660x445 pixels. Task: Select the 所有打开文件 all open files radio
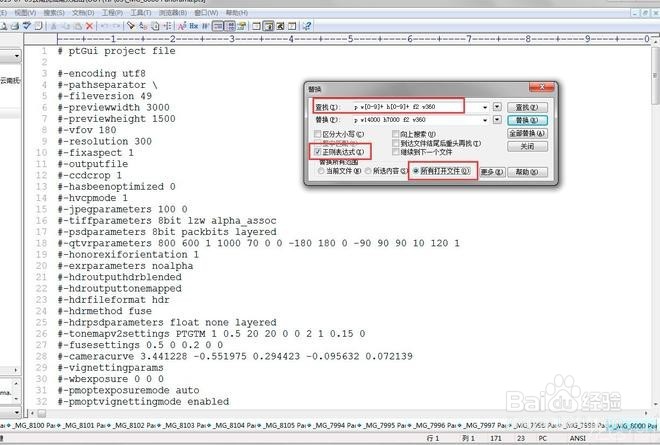click(x=416, y=171)
